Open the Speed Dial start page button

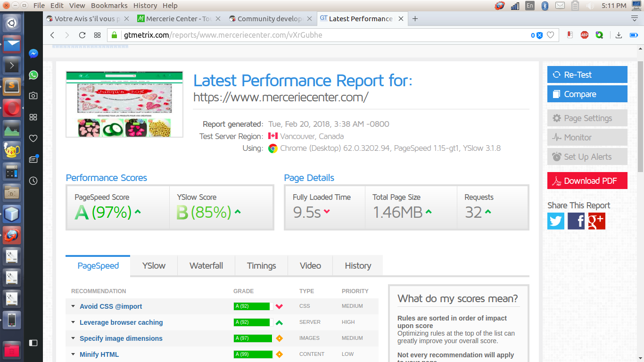[97, 35]
